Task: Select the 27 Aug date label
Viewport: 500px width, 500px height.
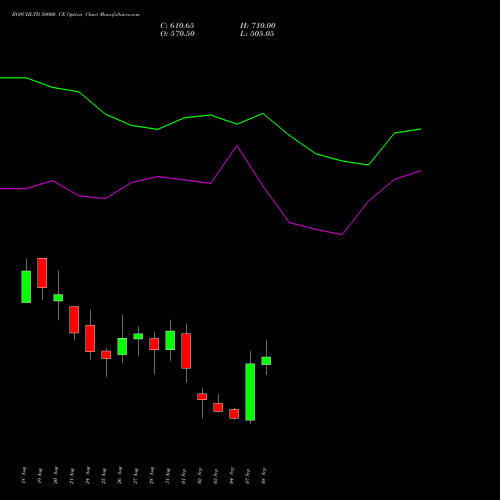Action: point(136,476)
